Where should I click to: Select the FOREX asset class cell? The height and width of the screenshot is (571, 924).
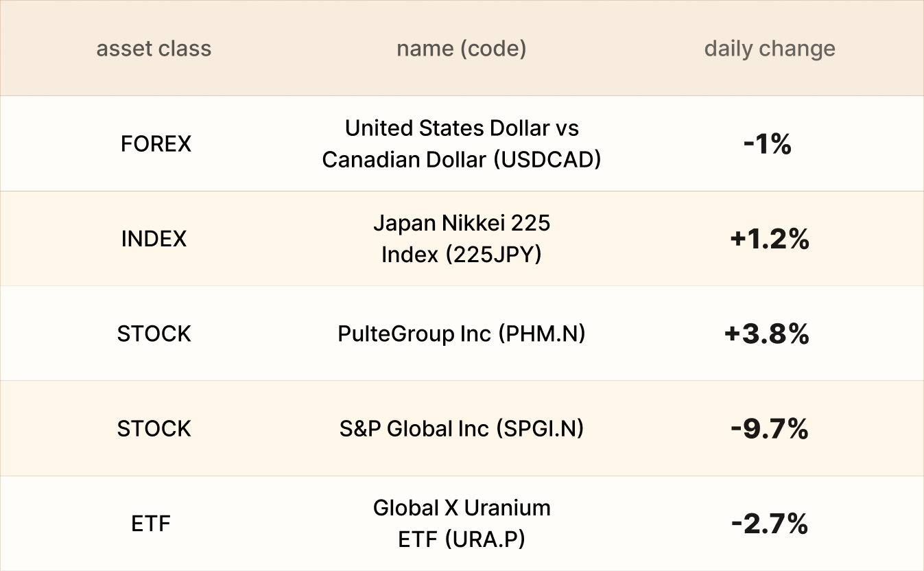156,144
